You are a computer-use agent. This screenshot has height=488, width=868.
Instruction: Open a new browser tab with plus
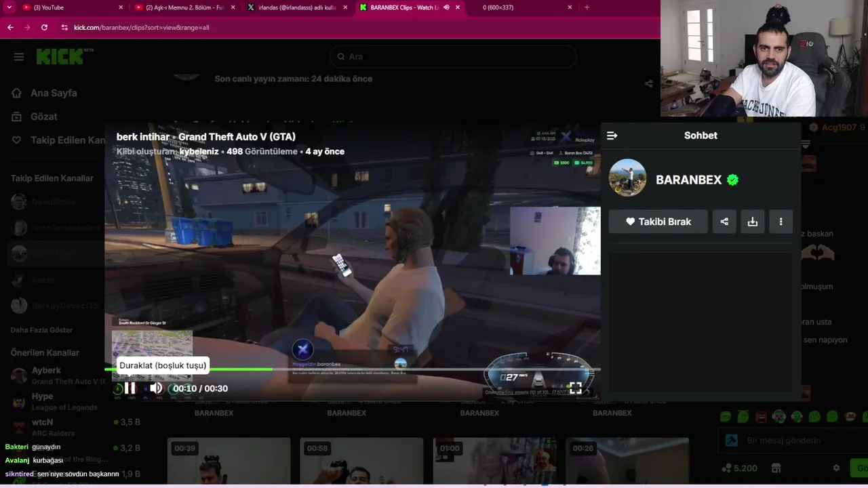[587, 7]
